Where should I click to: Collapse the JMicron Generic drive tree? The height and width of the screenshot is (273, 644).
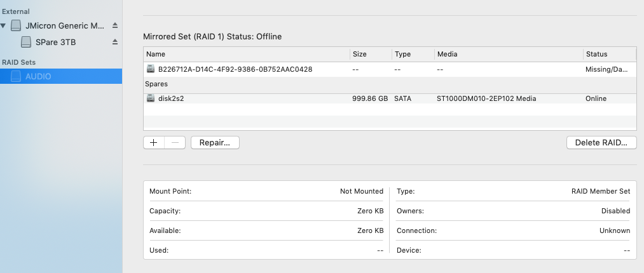tap(4, 26)
